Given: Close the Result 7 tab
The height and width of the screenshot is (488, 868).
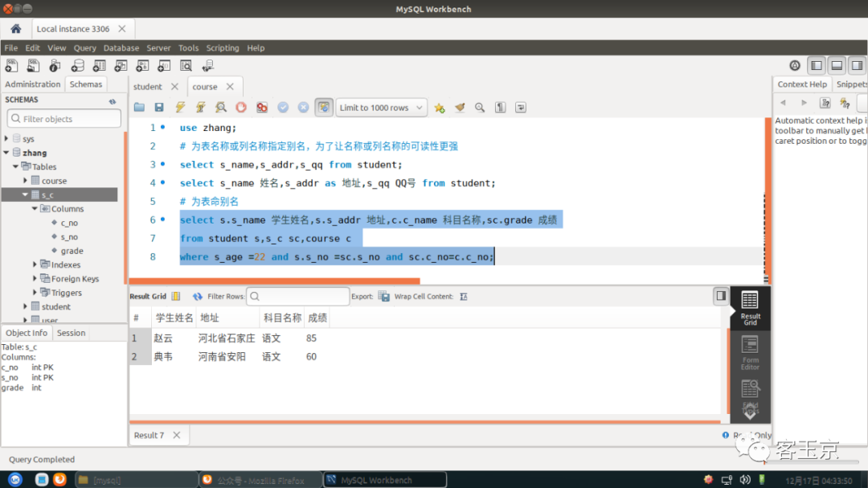Looking at the screenshot, I should 177,435.
